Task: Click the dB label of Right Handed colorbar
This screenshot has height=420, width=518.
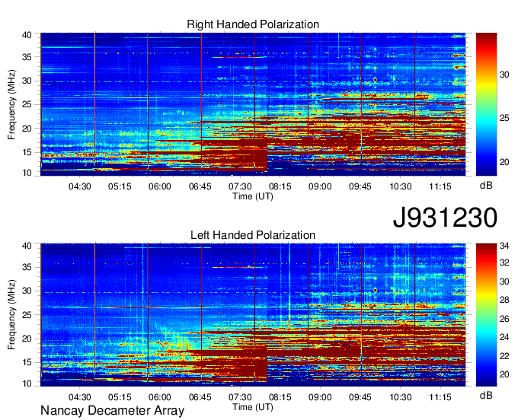Action: [486, 186]
